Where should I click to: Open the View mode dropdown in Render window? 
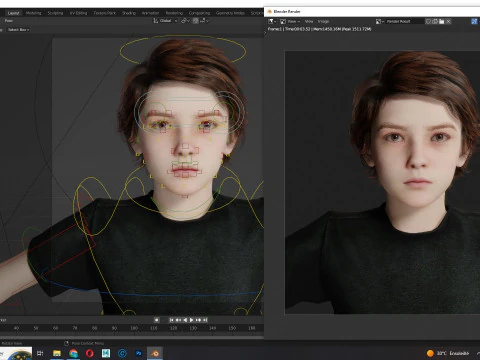(294, 21)
